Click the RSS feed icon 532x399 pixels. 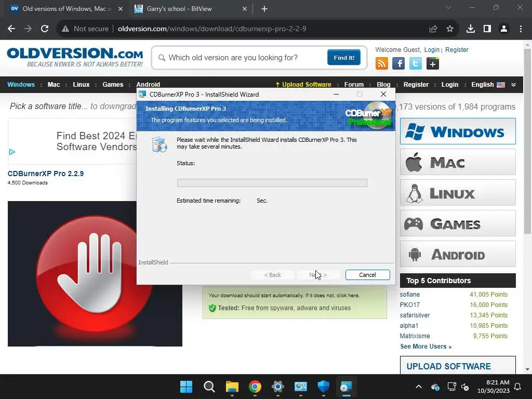(382, 64)
